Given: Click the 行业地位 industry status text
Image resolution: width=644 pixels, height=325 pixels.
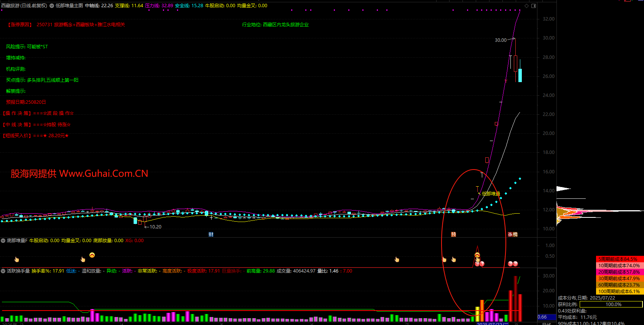Looking at the screenshot, I should click(x=276, y=25).
